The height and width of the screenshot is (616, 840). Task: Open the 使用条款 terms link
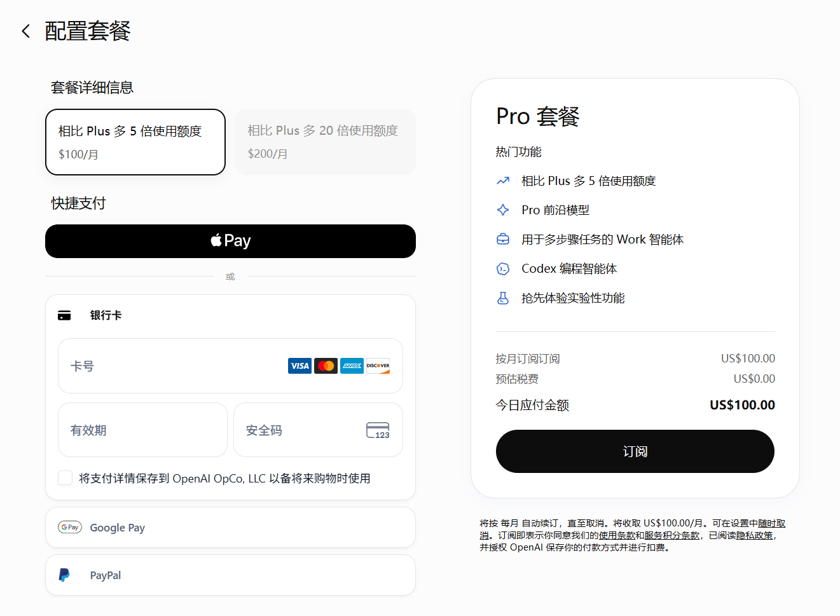[x=617, y=535]
